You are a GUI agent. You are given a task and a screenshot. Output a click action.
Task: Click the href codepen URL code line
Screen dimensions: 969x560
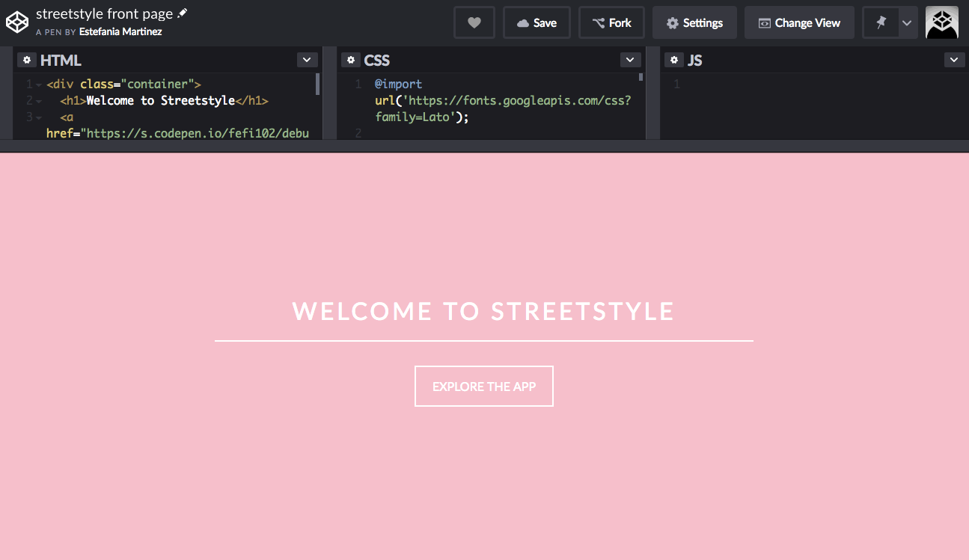pos(177,133)
